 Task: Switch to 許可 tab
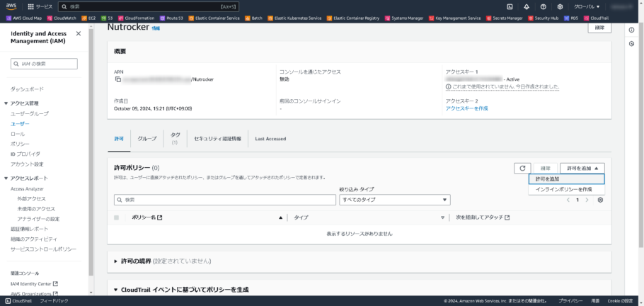point(119,139)
